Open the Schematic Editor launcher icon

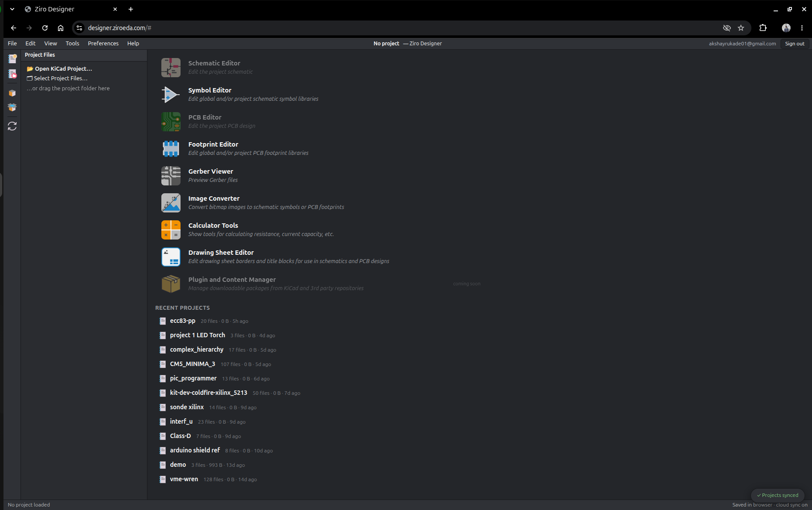click(171, 68)
